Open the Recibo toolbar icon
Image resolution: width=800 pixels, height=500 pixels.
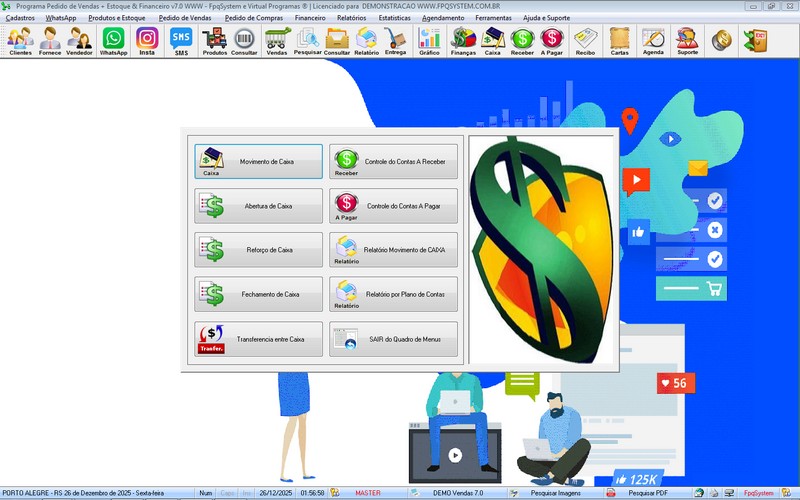click(x=585, y=41)
